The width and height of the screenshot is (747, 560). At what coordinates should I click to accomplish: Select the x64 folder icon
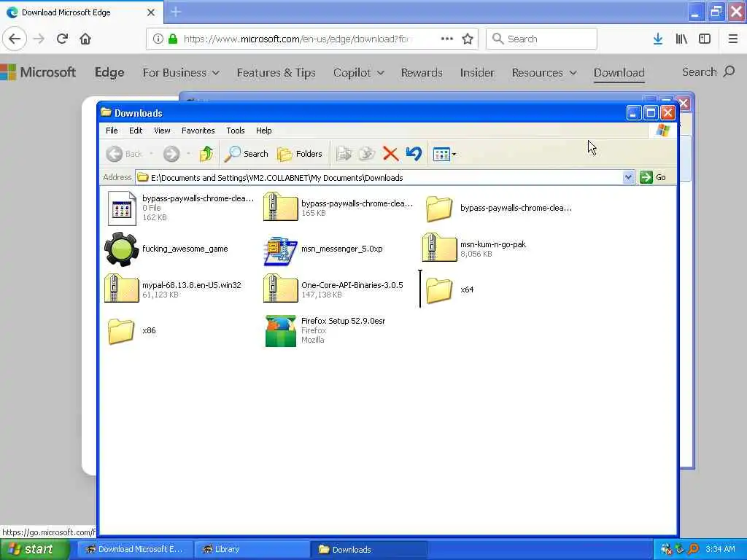coord(438,290)
